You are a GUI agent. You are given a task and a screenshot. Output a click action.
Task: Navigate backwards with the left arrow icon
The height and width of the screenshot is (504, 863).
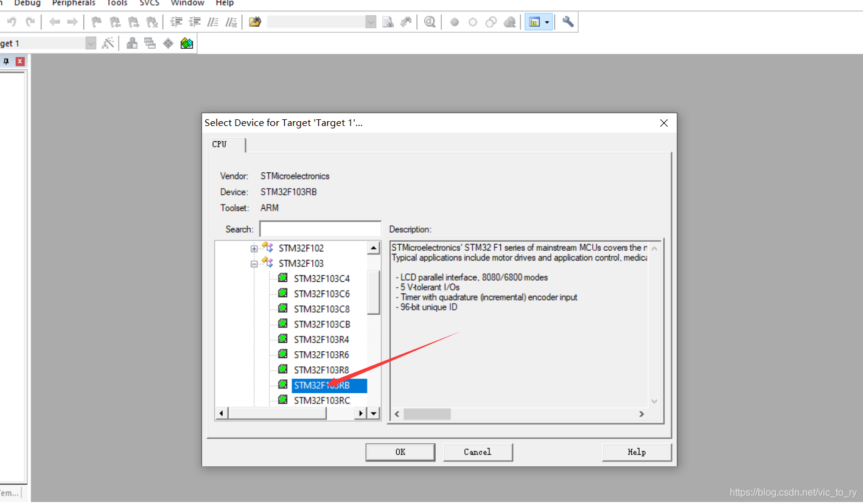[55, 22]
